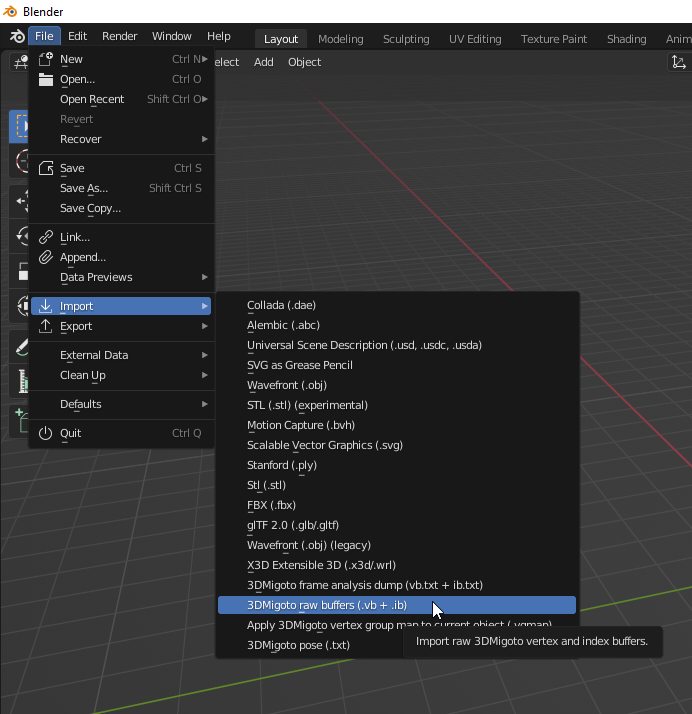Click the Append paperclip icon

click(x=46, y=257)
